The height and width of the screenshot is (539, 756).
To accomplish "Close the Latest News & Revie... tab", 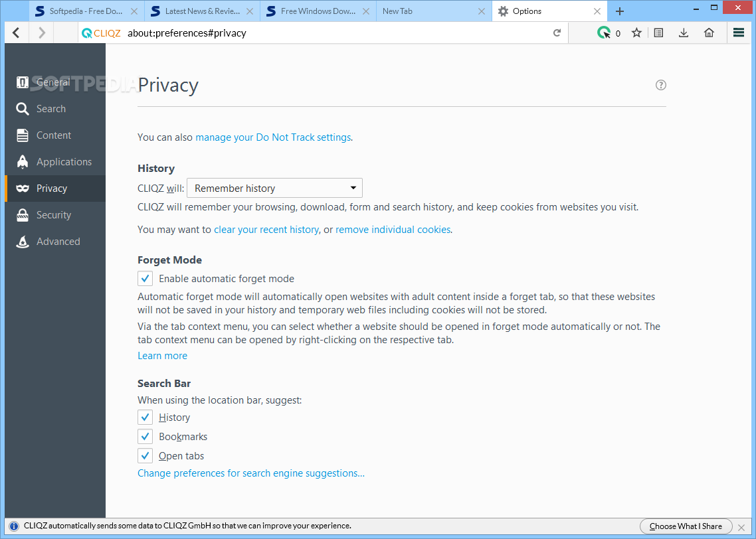I will point(250,11).
